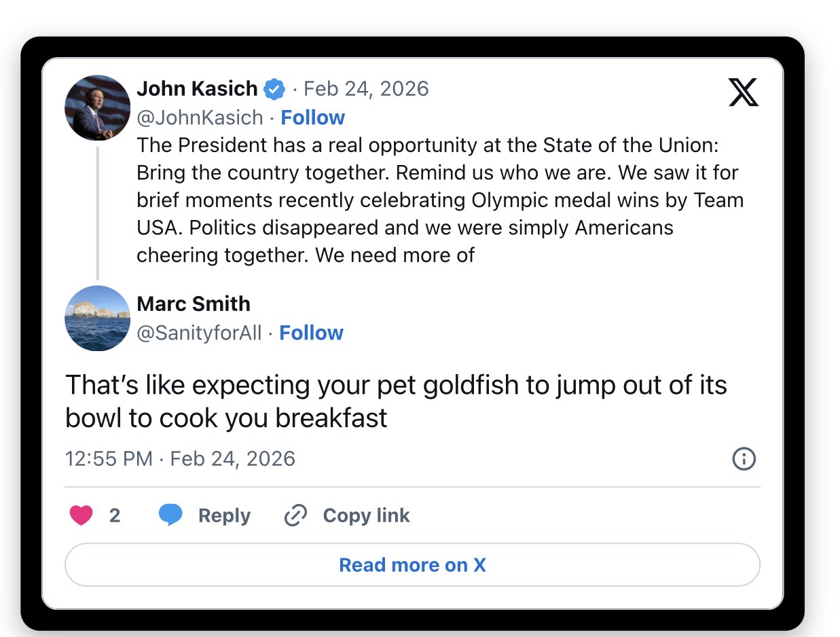Follow the @SanityforAll account

point(311,333)
